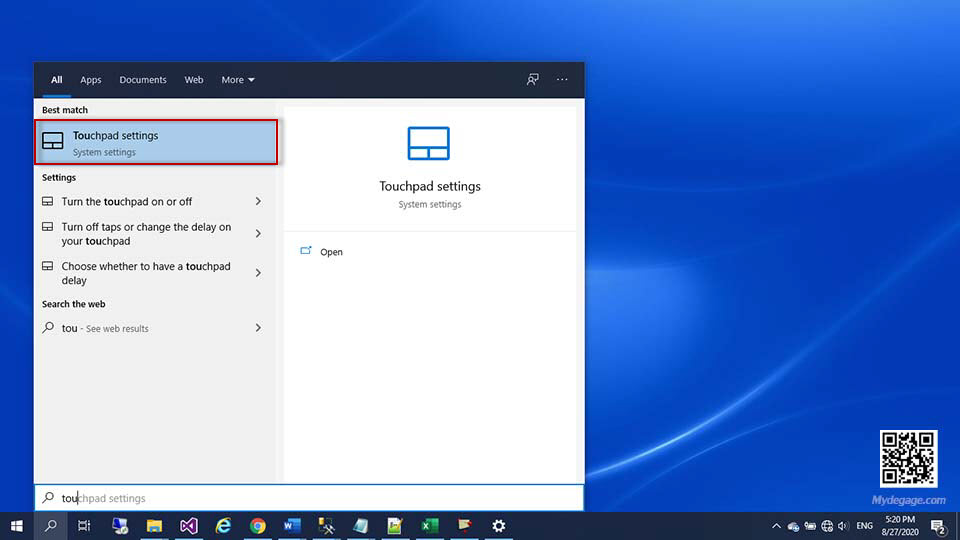
Task: Expand arrow for 'Turn the touchpad on or off'
Action: [258, 201]
